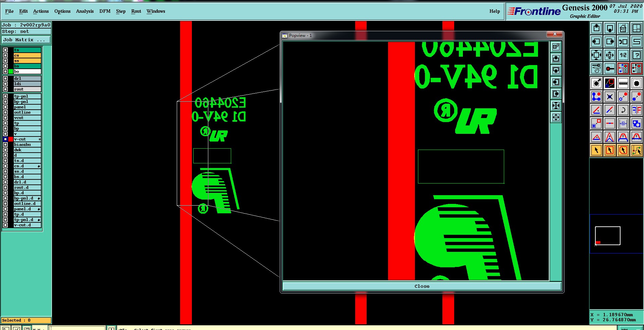Click the wrench and palette configuration icon

596,68
